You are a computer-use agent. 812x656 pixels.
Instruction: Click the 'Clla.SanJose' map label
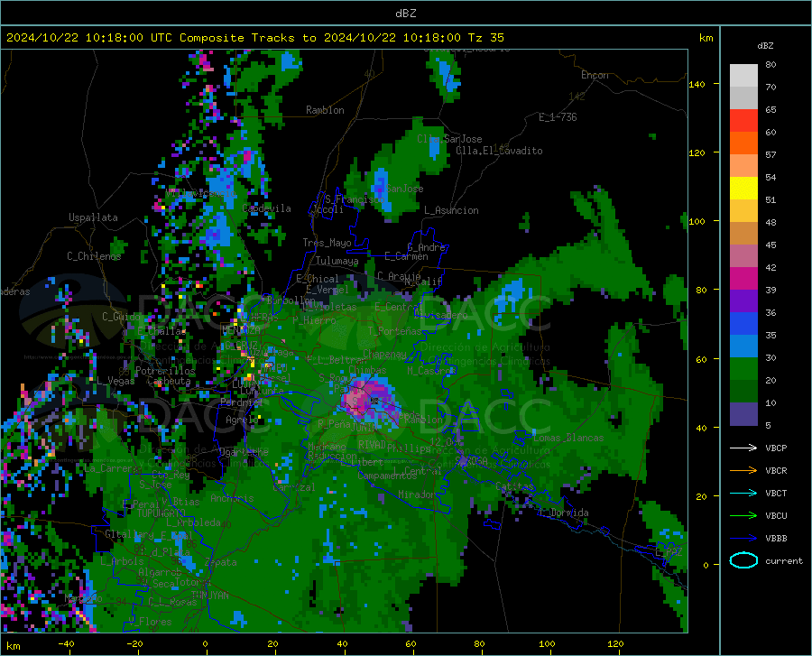[449, 139]
